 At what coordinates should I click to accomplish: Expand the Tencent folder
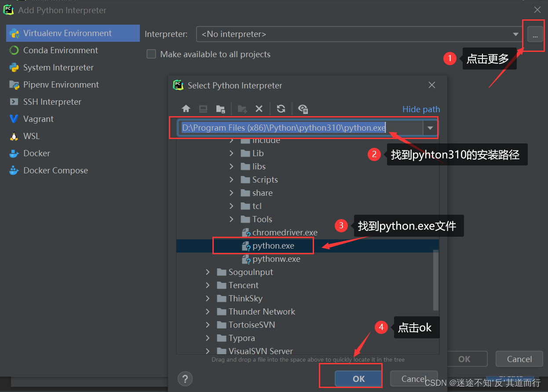click(x=208, y=285)
